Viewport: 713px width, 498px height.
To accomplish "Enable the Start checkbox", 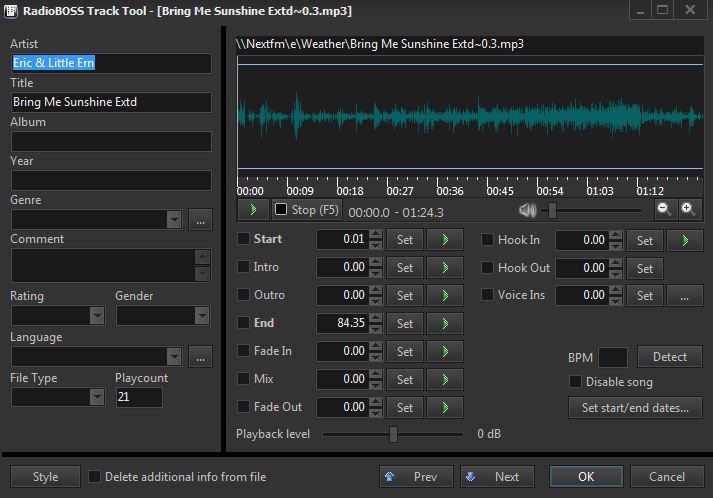I will pyautogui.click(x=243, y=239).
